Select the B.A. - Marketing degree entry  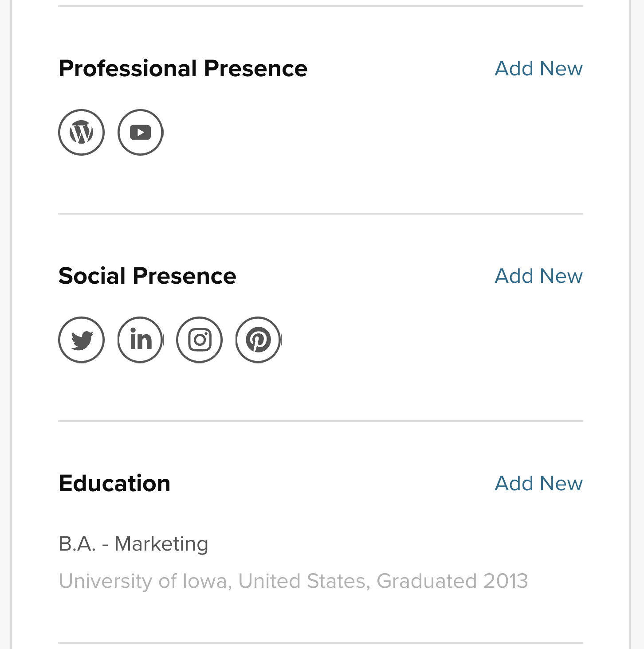coord(134,544)
